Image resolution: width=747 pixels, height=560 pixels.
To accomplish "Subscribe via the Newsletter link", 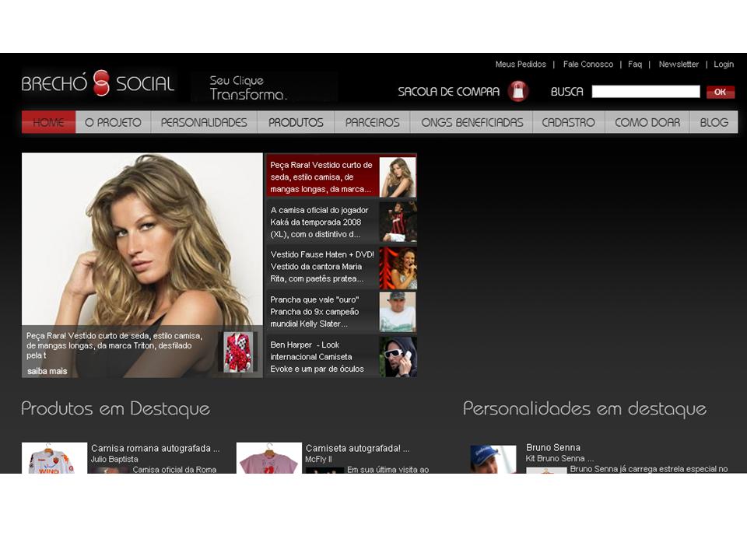I will [679, 65].
